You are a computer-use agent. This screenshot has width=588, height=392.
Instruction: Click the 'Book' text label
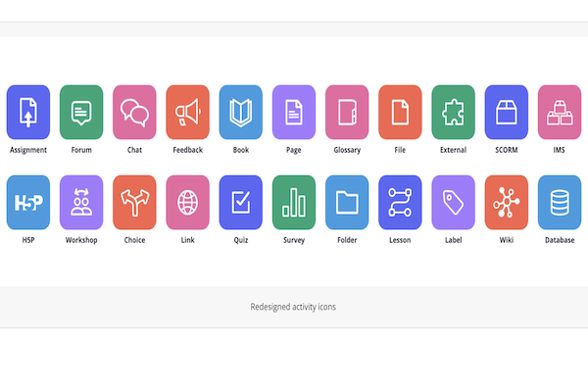(241, 150)
